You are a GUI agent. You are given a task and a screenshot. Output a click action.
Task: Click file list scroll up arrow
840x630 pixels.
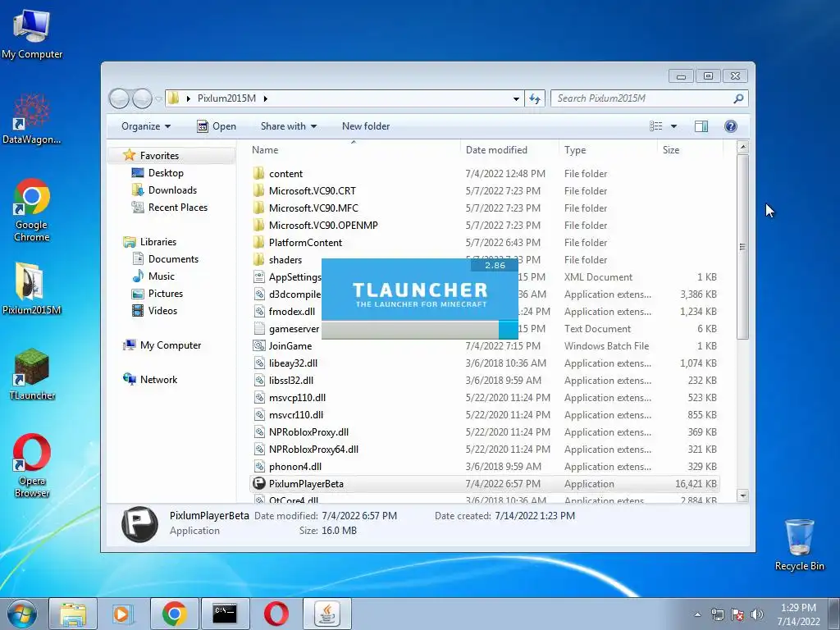click(742, 147)
